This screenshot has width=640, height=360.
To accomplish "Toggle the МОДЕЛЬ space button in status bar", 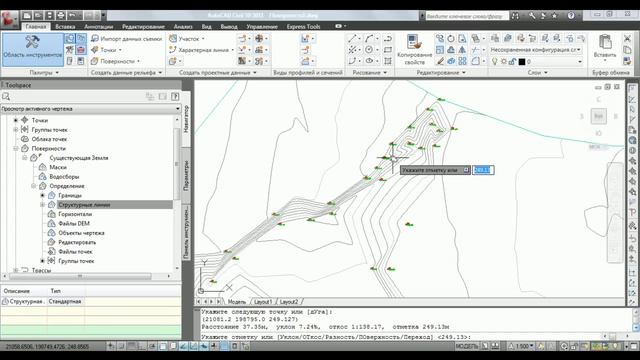I will (x=467, y=346).
